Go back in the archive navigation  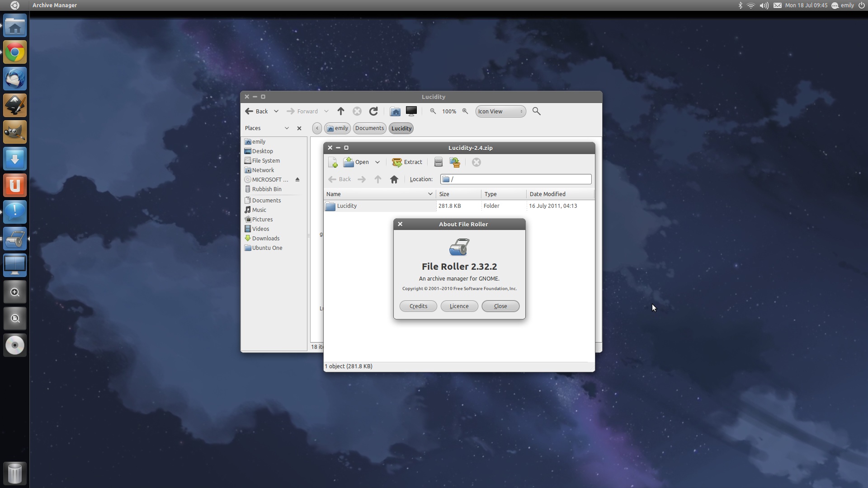click(x=340, y=179)
